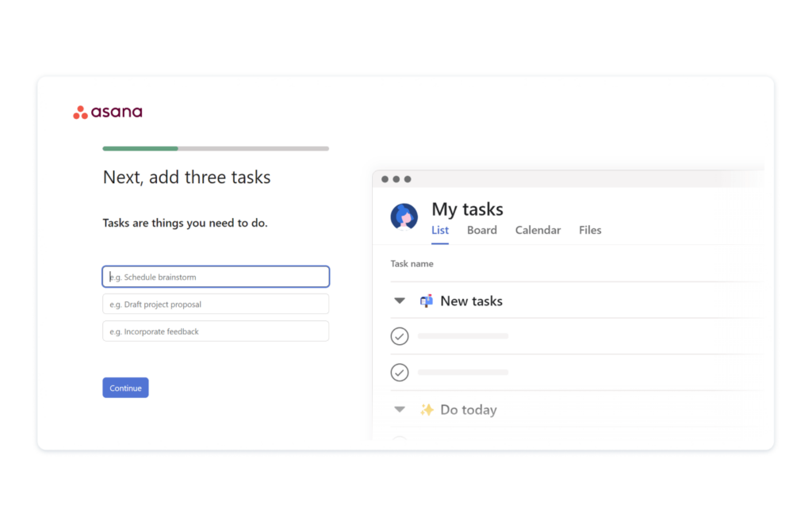Image resolution: width=812 pixels, height=528 pixels.
Task: Focus the Draft project proposal task field
Action: pyautogui.click(x=216, y=304)
